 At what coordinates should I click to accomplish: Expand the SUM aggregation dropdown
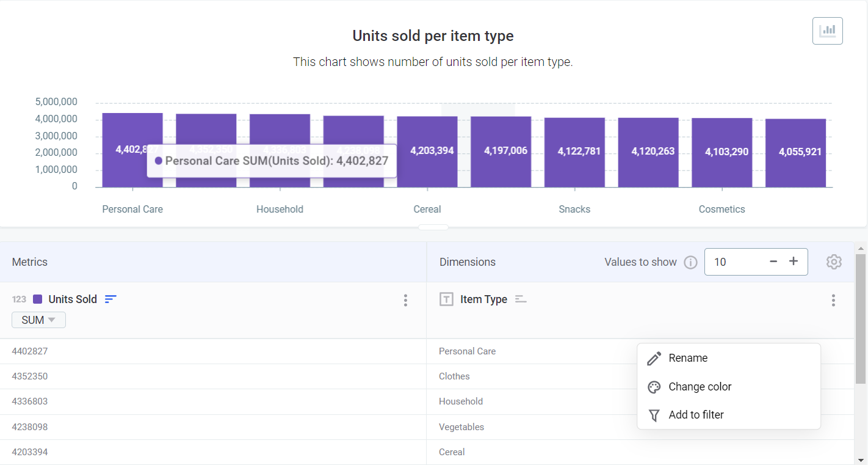[x=38, y=320]
